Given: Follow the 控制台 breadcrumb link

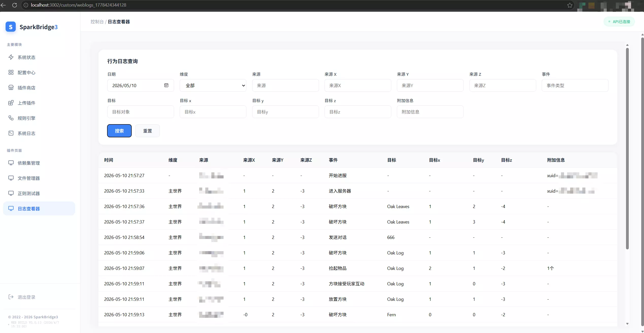Looking at the screenshot, I should (x=97, y=22).
